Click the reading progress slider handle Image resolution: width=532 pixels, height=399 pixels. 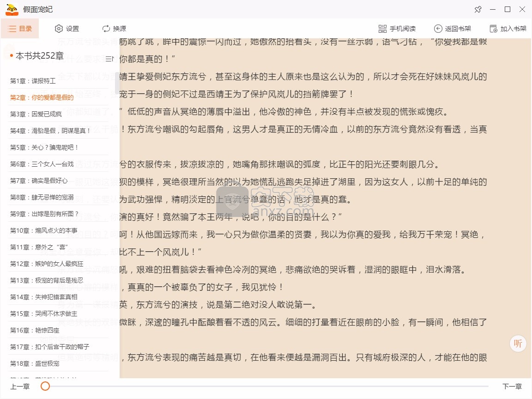pos(45,386)
